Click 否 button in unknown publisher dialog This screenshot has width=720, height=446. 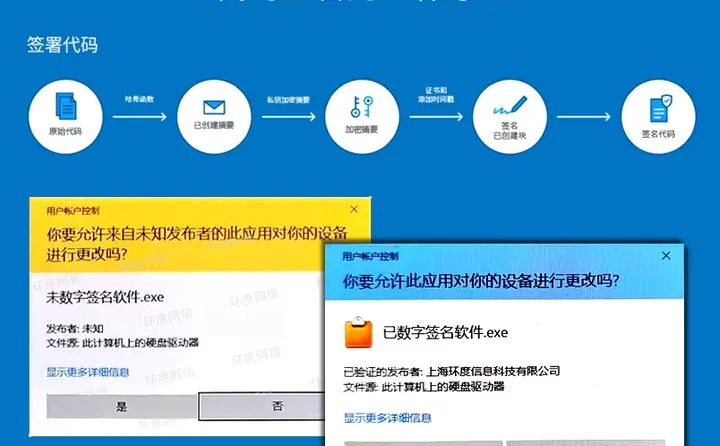pyautogui.click(x=262, y=406)
